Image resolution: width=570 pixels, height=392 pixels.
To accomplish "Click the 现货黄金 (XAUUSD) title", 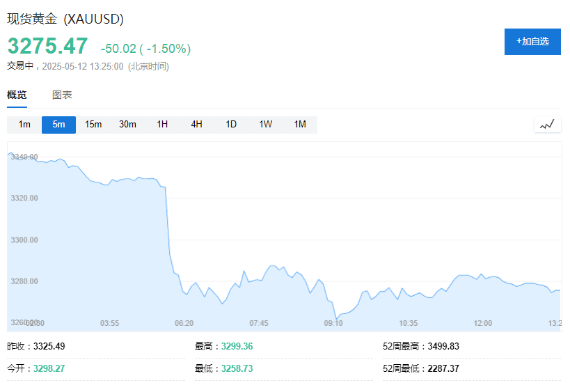I will pyautogui.click(x=65, y=19).
